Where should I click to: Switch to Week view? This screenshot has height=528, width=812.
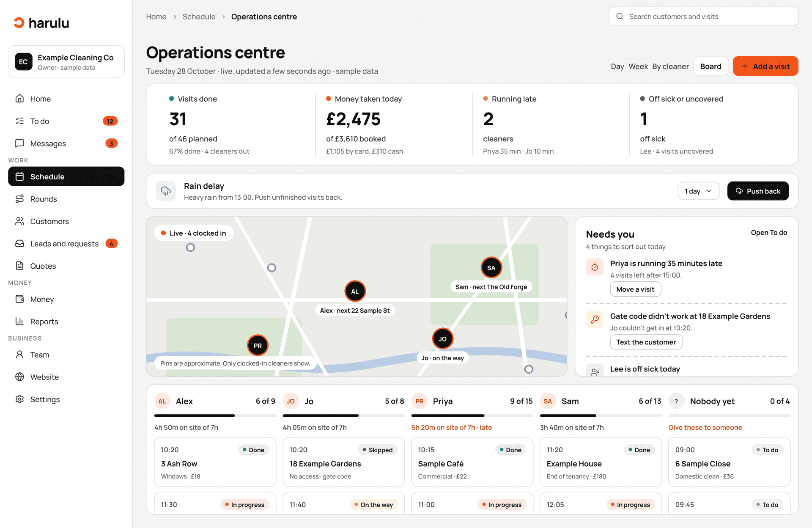[638, 66]
